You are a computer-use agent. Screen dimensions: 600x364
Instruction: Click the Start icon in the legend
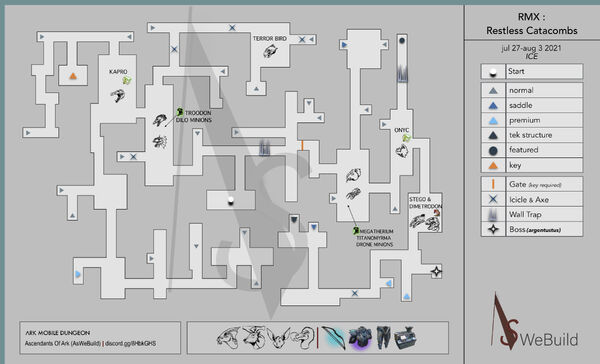(x=493, y=72)
